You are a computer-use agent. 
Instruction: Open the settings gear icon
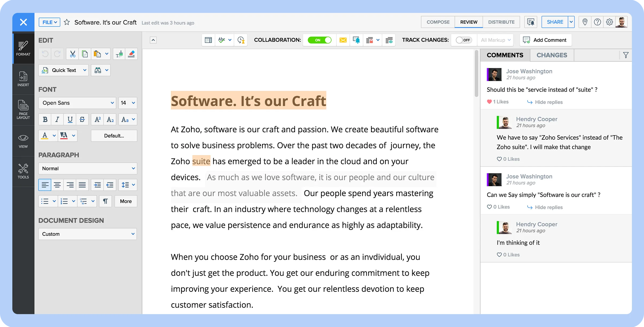[609, 22]
